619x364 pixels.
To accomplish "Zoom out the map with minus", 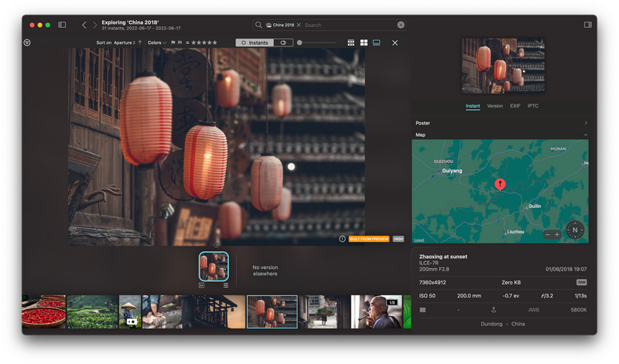I will tap(547, 235).
